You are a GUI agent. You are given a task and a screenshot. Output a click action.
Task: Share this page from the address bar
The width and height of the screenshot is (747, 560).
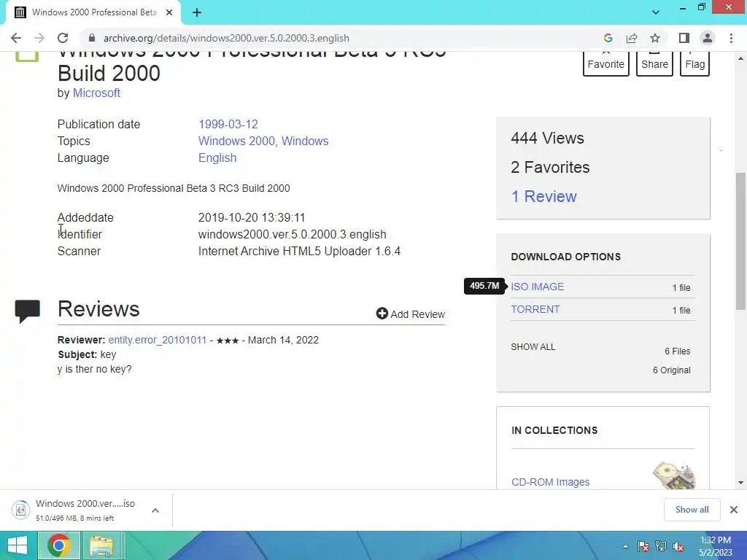[632, 38]
